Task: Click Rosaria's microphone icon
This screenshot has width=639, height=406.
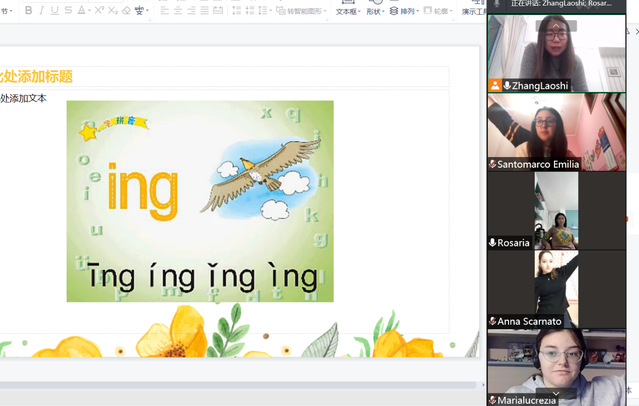Action: pyautogui.click(x=493, y=243)
